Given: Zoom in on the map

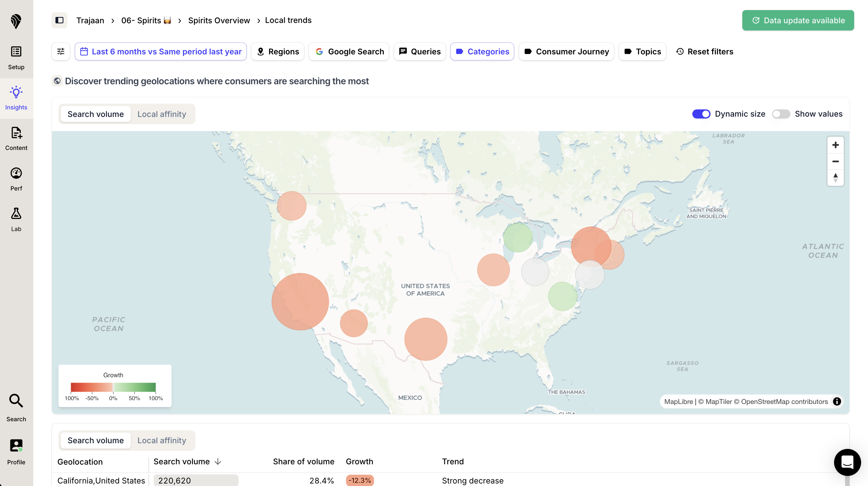Looking at the screenshot, I should [x=836, y=145].
